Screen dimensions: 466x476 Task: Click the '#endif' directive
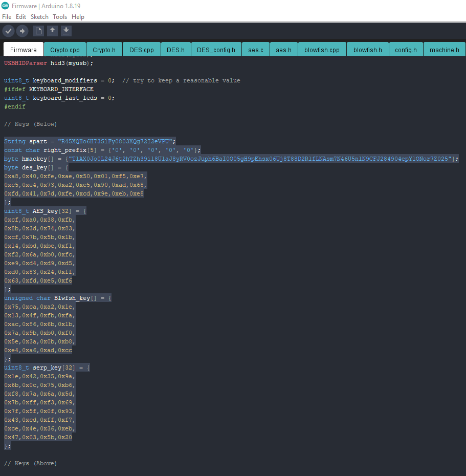point(14,107)
